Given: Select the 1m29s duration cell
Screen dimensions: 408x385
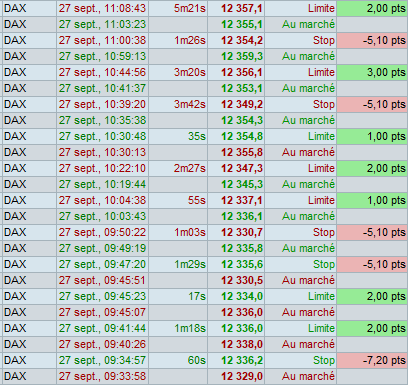Looking at the screenshot, I should [178, 264].
